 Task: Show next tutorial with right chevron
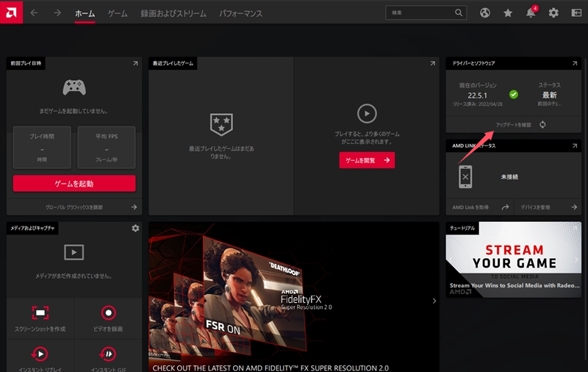pos(576,260)
